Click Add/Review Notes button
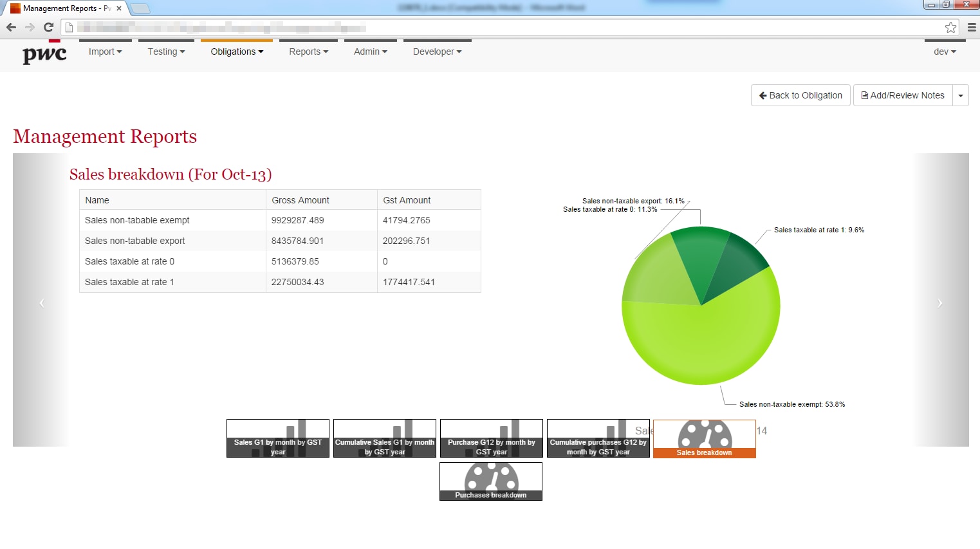The image size is (980, 549). tap(903, 95)
